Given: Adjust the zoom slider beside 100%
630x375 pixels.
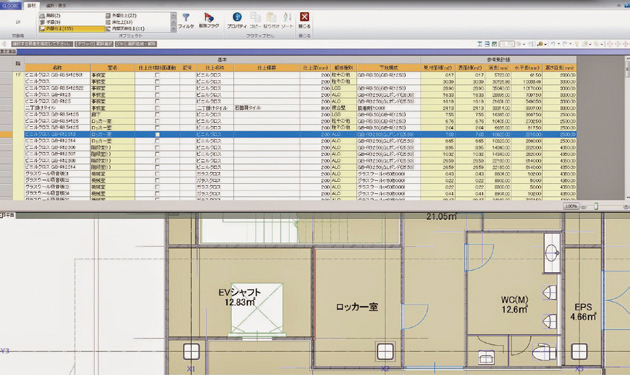Looking at the screenshot, I should pyautogui.click(x=596, y=206).
